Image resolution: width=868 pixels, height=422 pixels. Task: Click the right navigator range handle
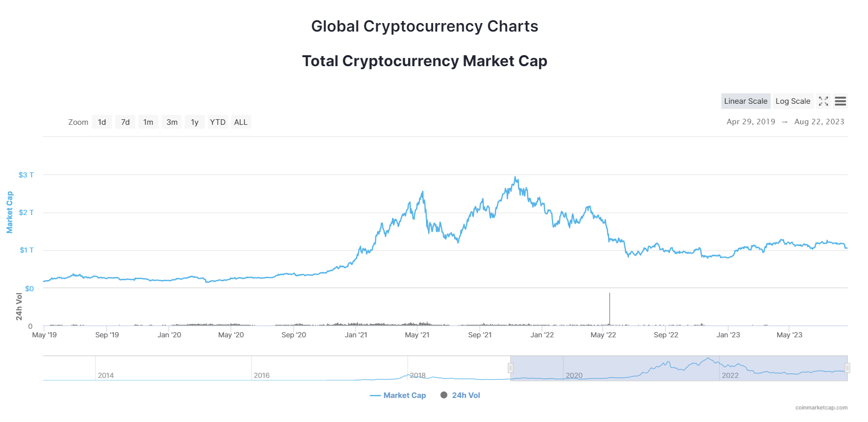(x=847, y=368)
